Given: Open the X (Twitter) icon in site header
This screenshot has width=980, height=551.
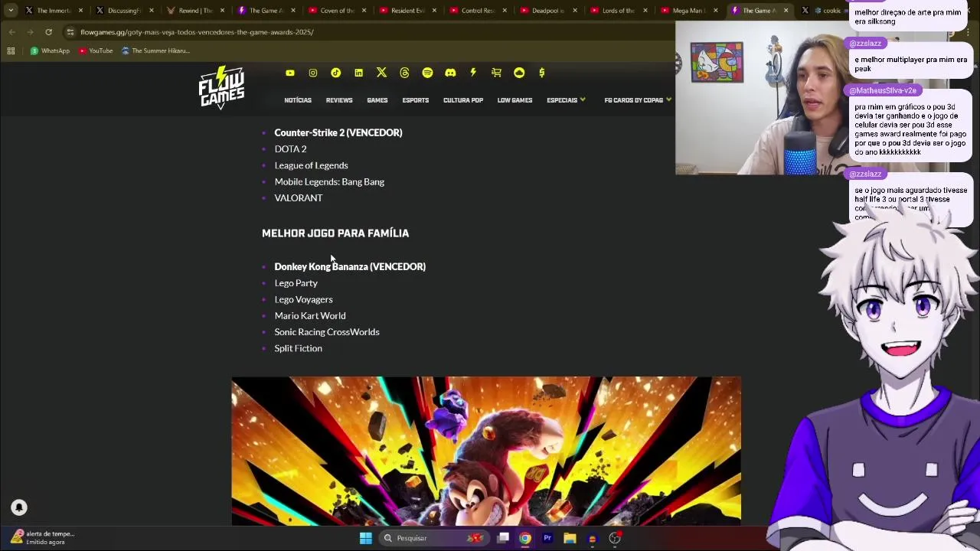Looking at the screenshot, I should pos(381,73).
